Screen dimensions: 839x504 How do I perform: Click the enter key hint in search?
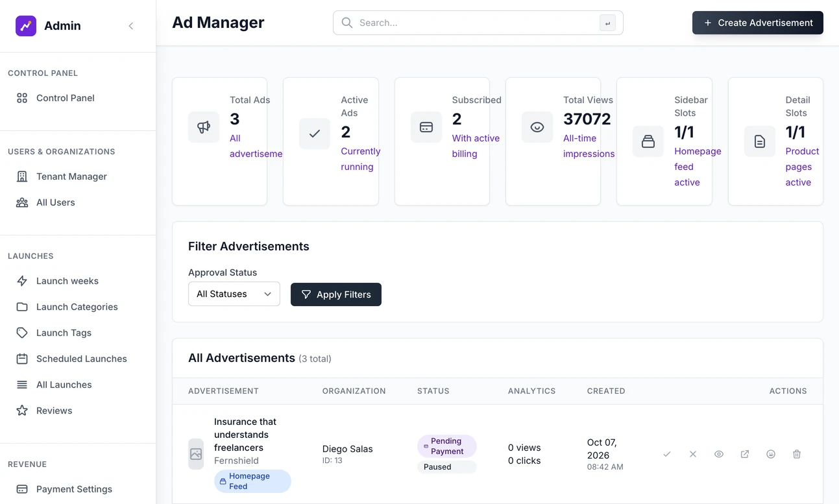pyautogui.click(x=607, y=23)
